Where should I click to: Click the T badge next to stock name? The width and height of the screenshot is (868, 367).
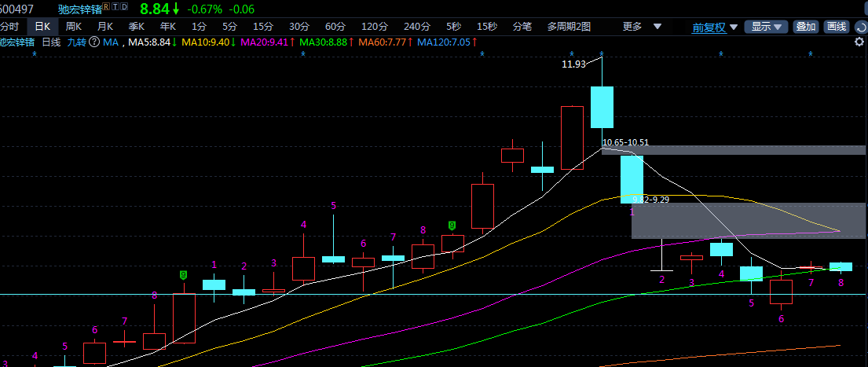[115, 6]
